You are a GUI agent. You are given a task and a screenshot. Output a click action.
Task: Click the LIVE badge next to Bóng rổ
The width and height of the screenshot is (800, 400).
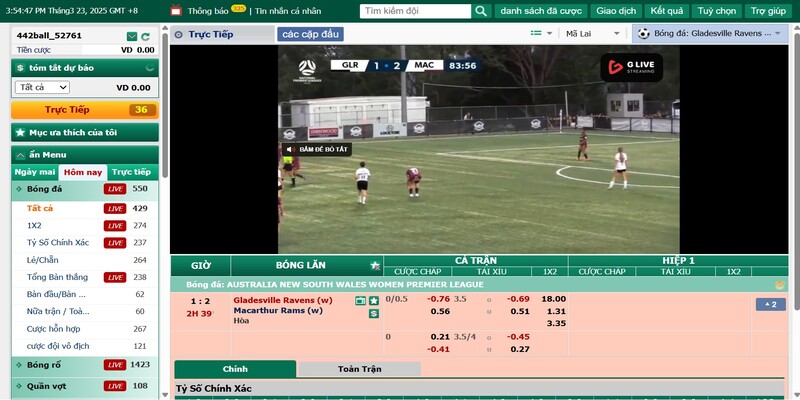(x=115, y=365)
